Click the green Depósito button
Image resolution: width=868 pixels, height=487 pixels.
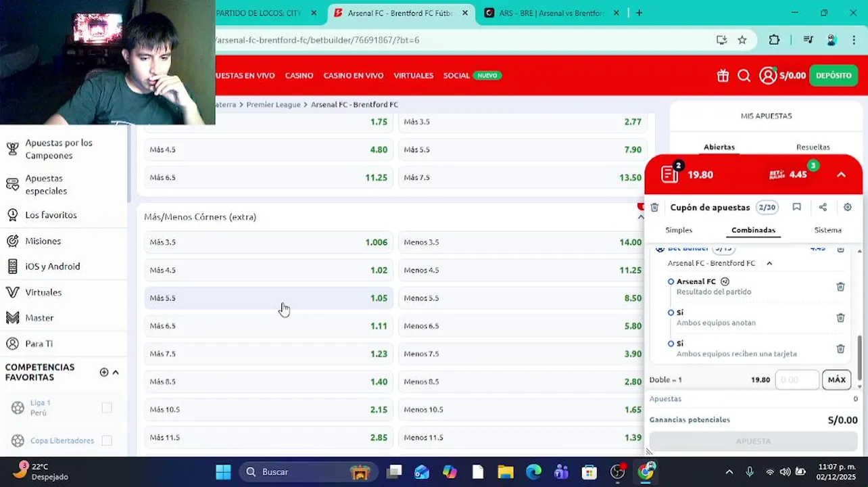[833, 76]
